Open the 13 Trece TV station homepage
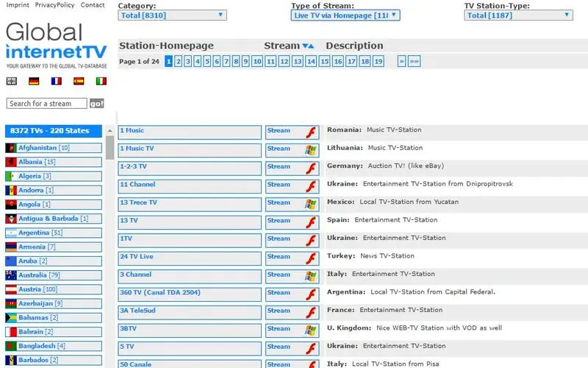The width and height of the screenshot is (588, 368). pyautogui.click(x=190, y=205)
